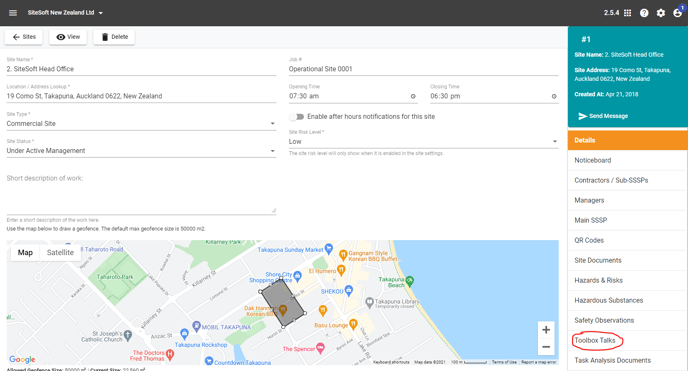
Task: Click St Joseph's Catholic Church marker
Action: click(x=128, y=335)
